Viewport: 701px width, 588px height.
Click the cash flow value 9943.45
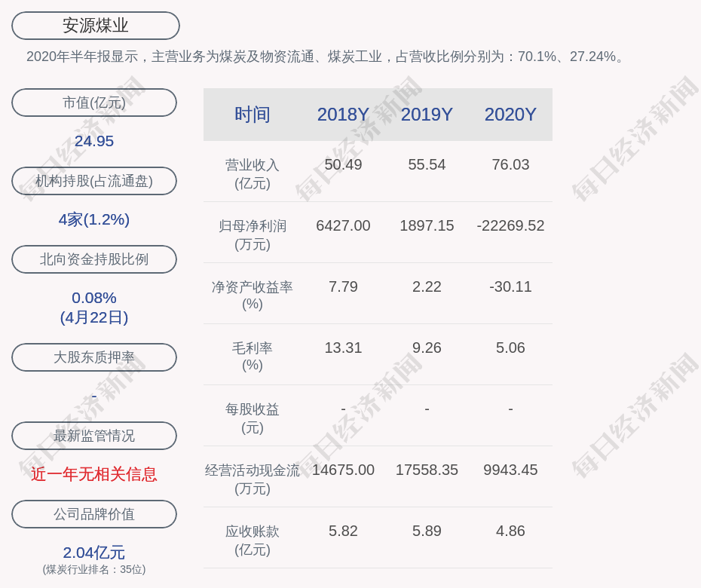click(x=510, y=470)
